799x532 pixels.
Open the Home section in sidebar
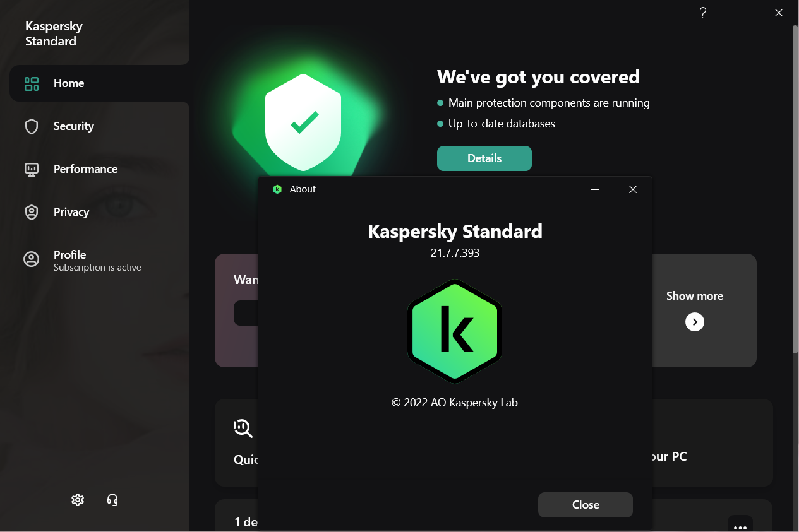point(99,83)
